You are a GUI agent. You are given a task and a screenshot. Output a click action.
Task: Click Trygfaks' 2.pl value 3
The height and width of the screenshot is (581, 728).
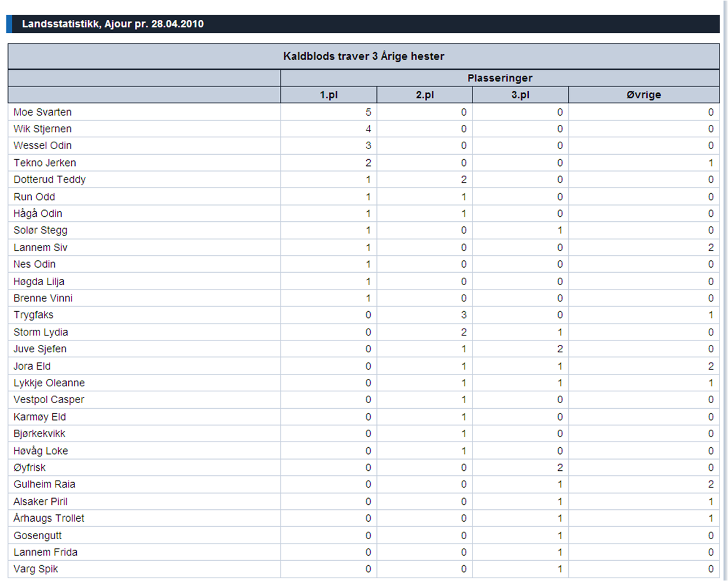coord(464,315)
